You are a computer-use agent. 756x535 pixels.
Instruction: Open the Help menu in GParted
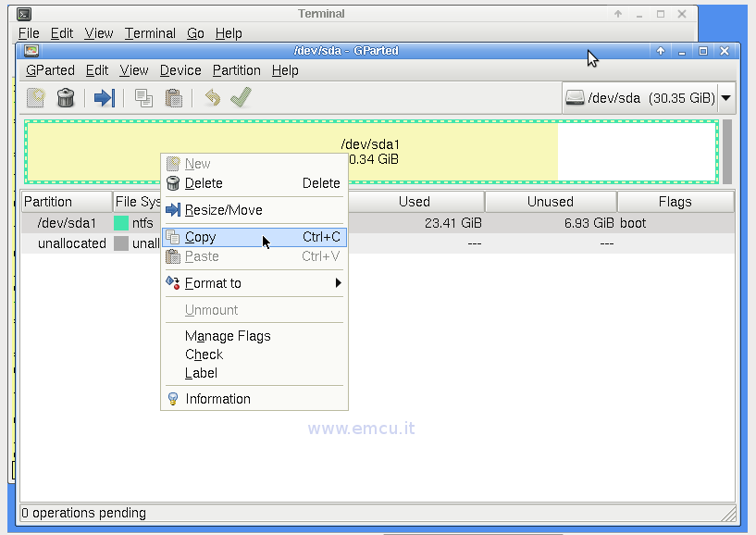(285, 70)
